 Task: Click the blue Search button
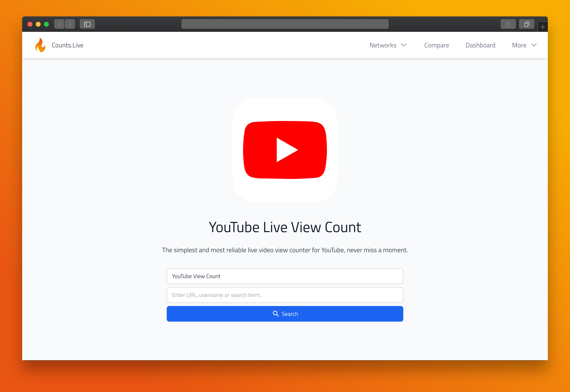pos(285,314)
